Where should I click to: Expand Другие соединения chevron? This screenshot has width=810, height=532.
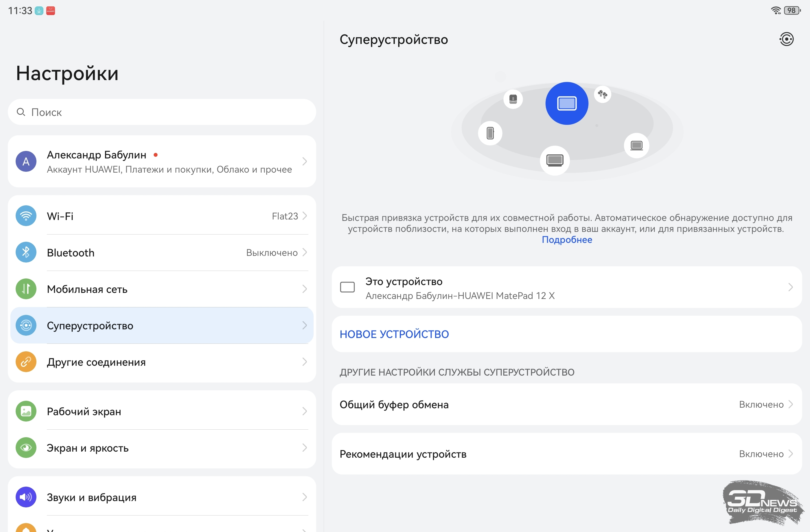[305, 362]
